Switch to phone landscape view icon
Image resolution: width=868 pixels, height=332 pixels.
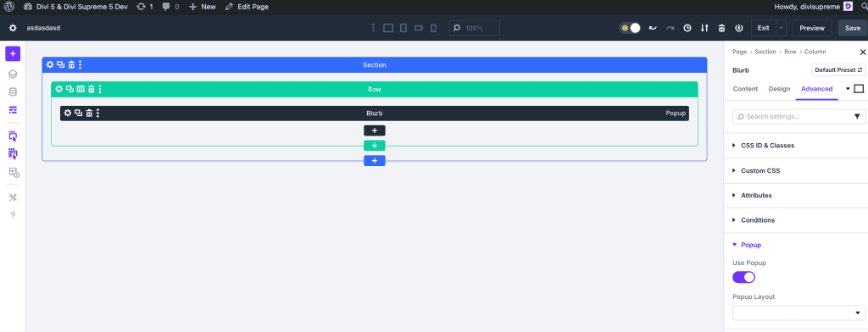tap(419, 28)
